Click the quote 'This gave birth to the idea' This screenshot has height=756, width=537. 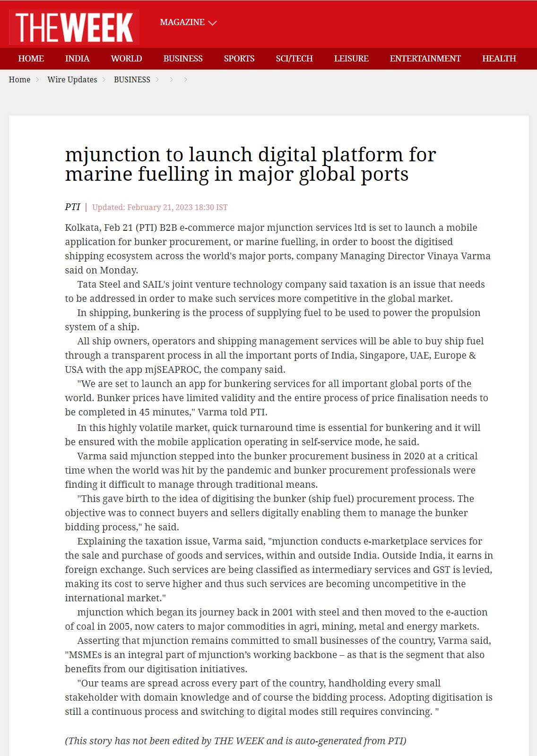click(x=269, y=513)
